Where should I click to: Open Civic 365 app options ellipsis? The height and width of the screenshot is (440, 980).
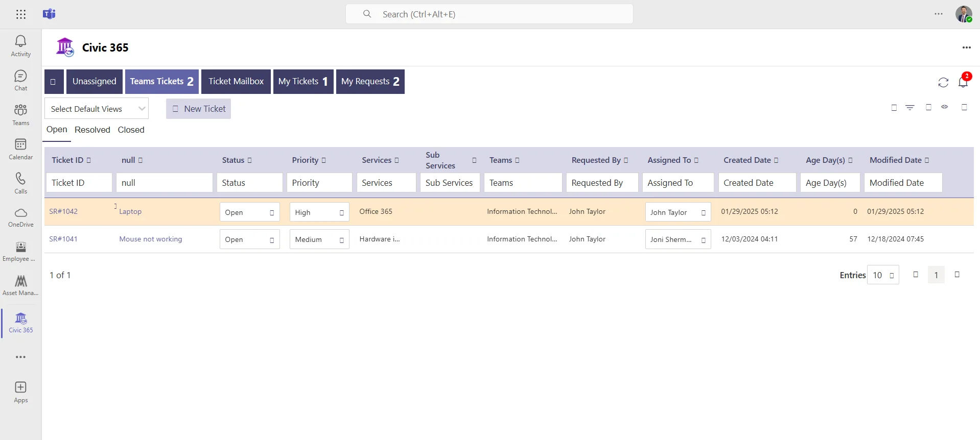coord(966,47)
